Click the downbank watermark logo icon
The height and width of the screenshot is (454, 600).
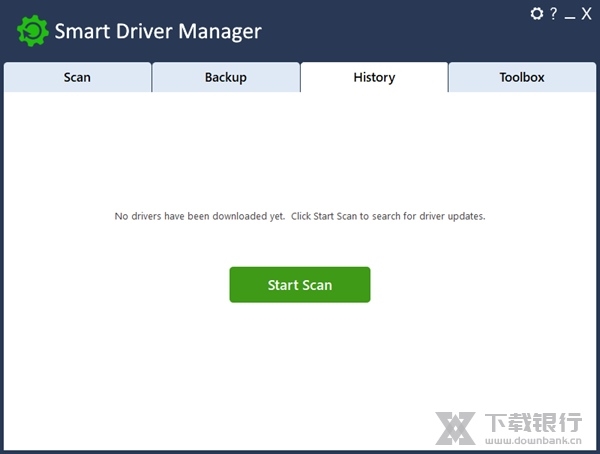point(457,429)
